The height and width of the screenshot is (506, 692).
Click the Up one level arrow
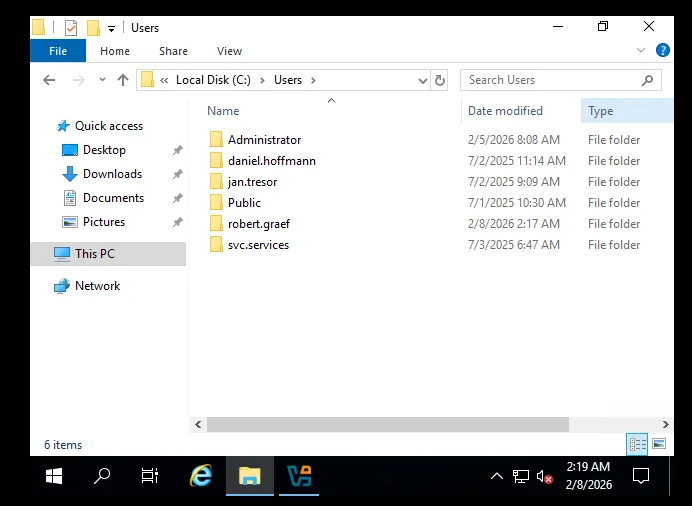[123, 80]
